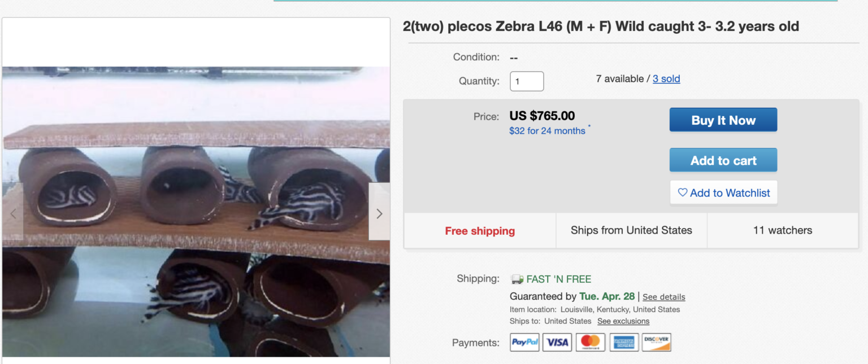This screenshot has width=868, height=364.
Task: Click the Quantity input field
Action: (x=527, y=81)
